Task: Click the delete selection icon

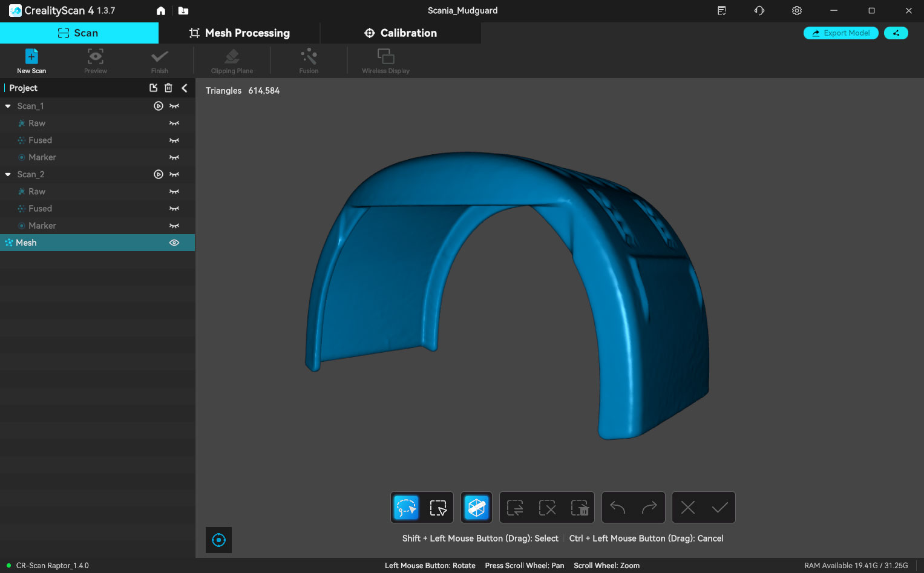Action: click(579, 507)
